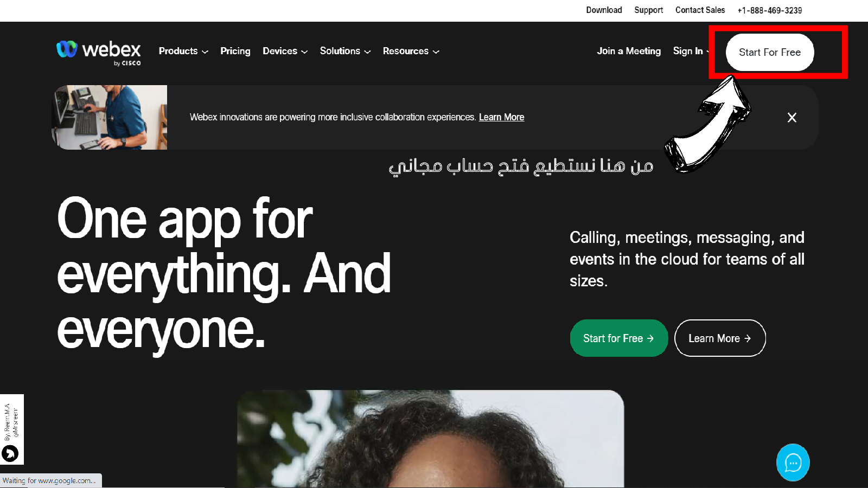Dismiss the innovations banner with X
Image resolution: width=868 pixels, height=488 pixels.
[x=792, y=118]
